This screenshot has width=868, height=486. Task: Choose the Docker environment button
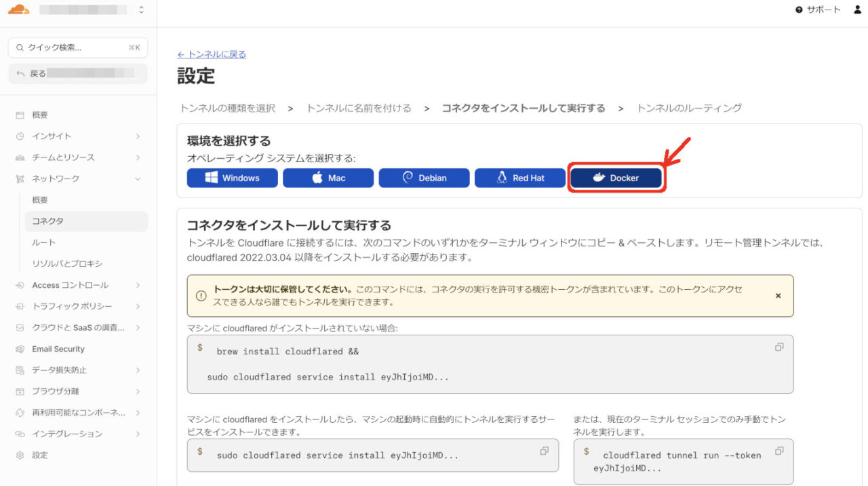(x=616, y=178)
